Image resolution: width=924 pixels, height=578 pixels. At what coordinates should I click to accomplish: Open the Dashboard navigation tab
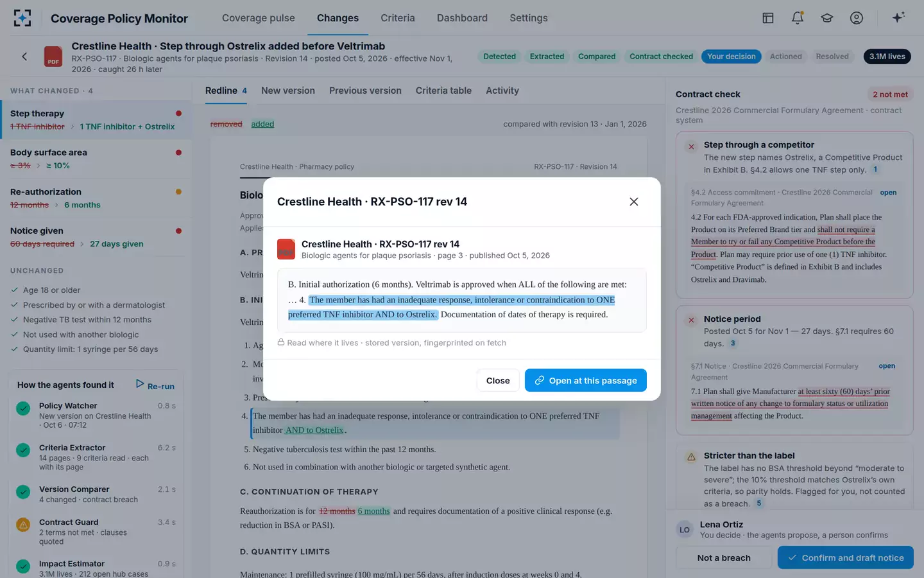pos(462,18)
